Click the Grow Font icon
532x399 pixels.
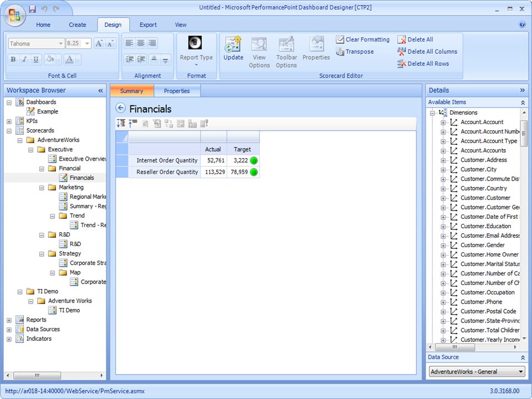click(99, 43)
